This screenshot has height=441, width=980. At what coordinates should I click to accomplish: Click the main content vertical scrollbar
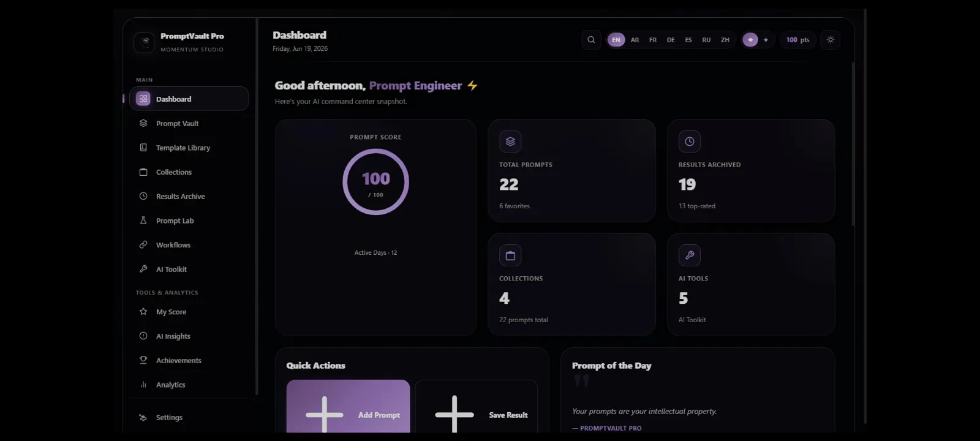(853, 144)
